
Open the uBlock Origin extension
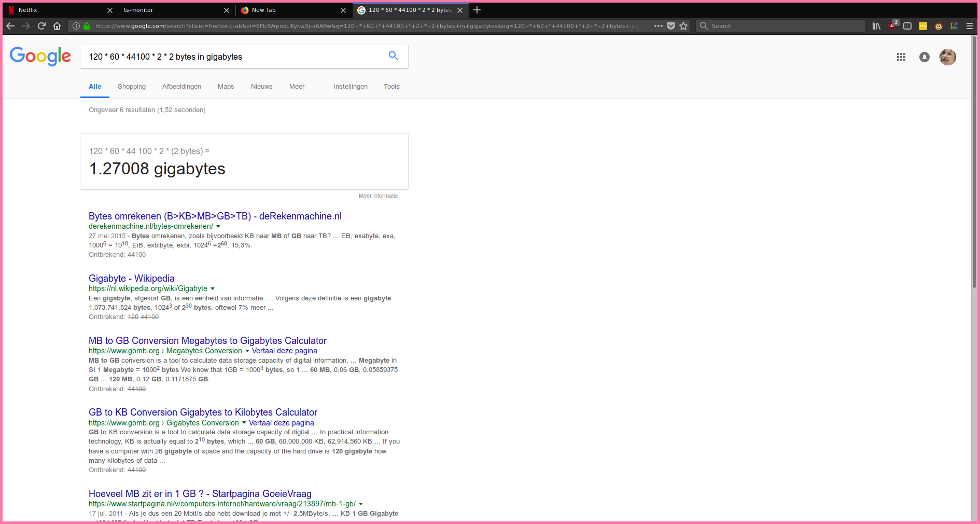tap(892, 26)
